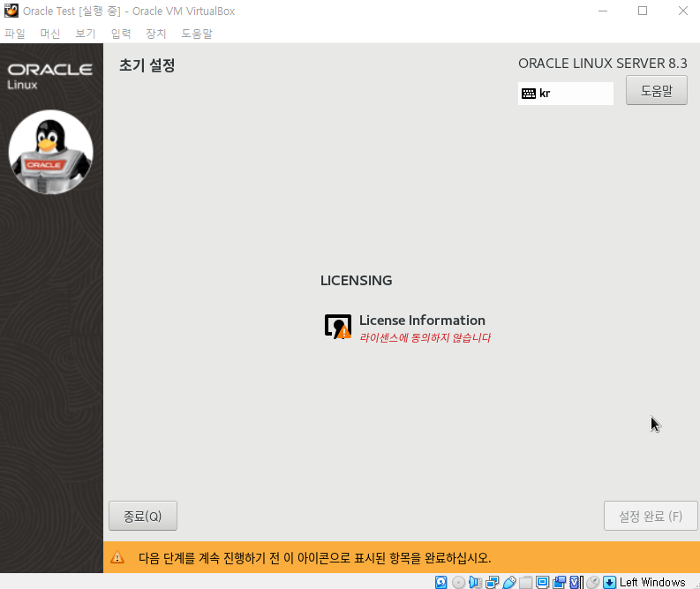The image size is (700, 589).
Task: Click the network adapter status icon
Action: (x=492, y=582)
